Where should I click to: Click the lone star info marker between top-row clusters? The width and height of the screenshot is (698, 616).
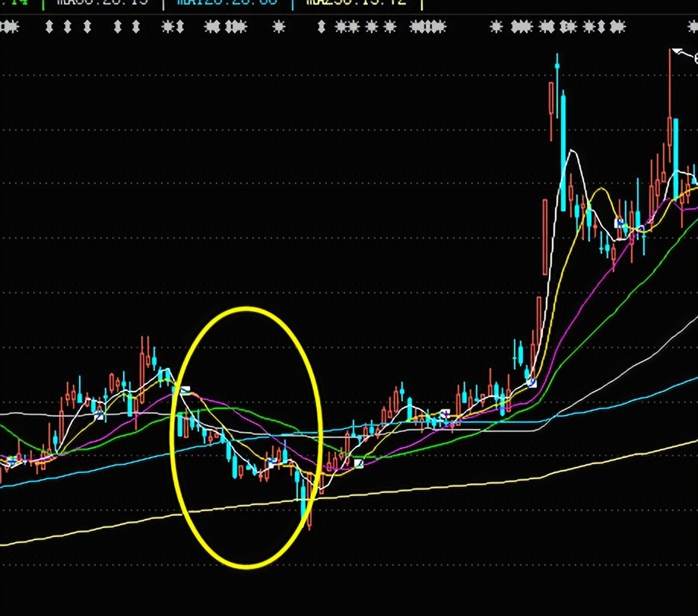[278, 27]
